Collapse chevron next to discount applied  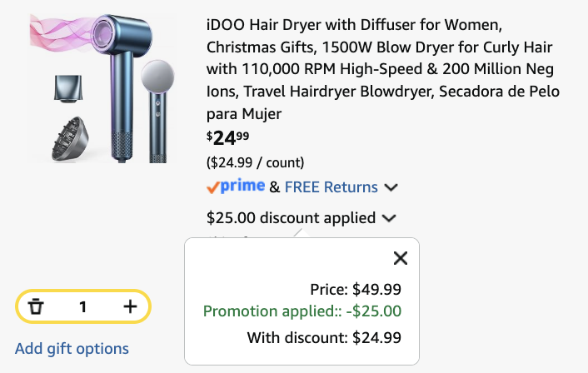point(389,218)
